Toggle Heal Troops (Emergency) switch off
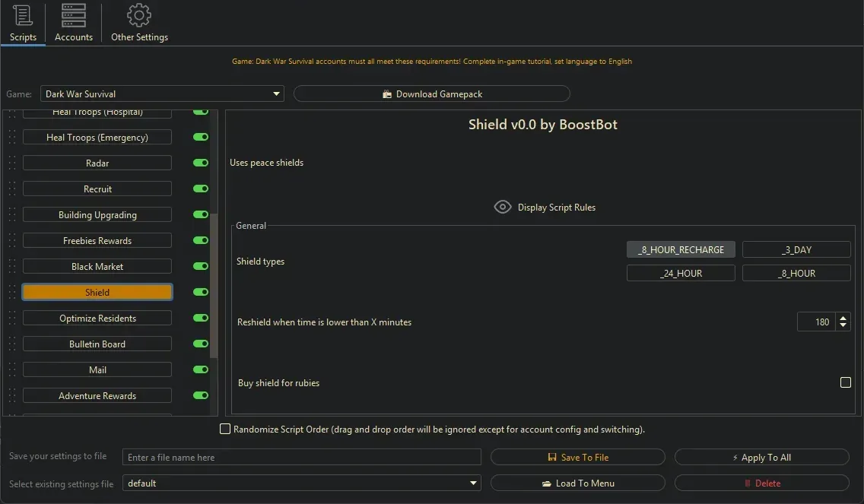This screenshot has height=504, width=864. (201, 137)
